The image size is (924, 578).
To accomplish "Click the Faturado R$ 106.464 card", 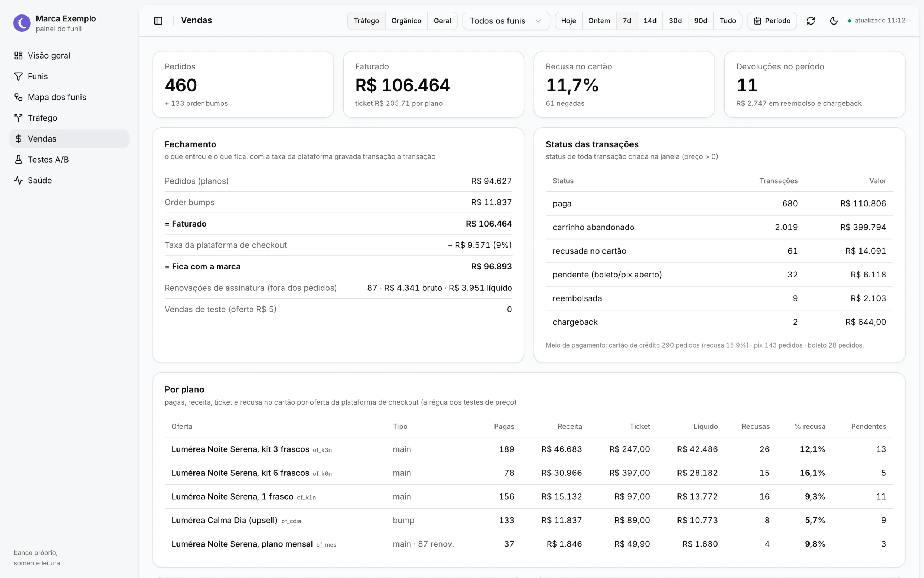I will pyautogui.click(x=433, y=85).
